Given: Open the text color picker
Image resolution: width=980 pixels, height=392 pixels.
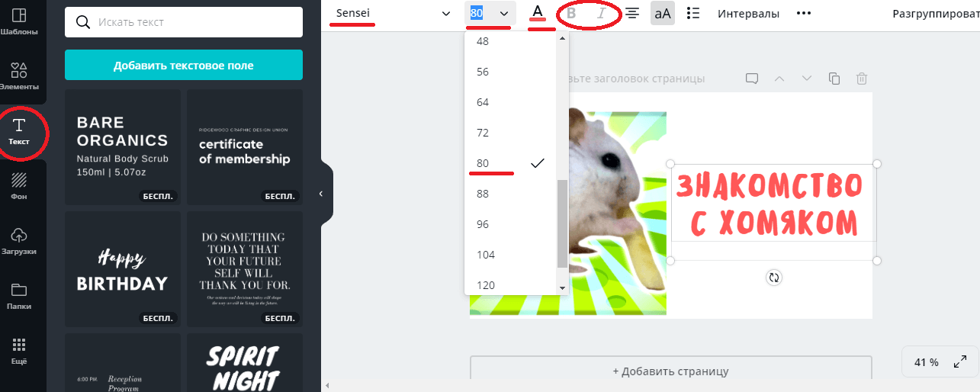Looking at the screenshot, I should [538, 13].
